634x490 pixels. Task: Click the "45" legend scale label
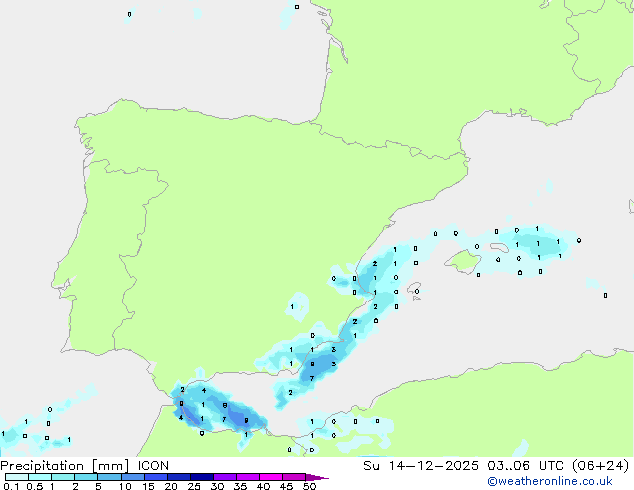coord(286,486)
